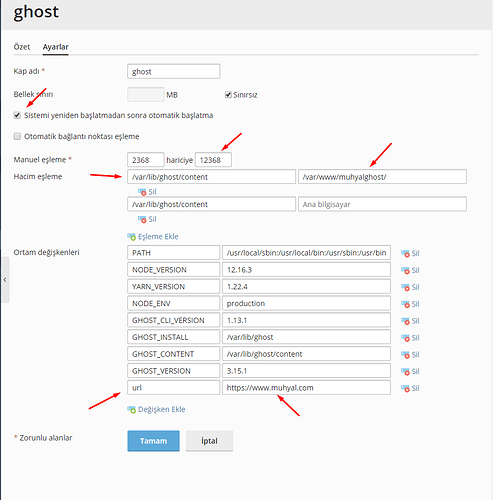Click the /var/lib/ghost value field
Viewport: 493px width, 500px height.
coord(306,337)
